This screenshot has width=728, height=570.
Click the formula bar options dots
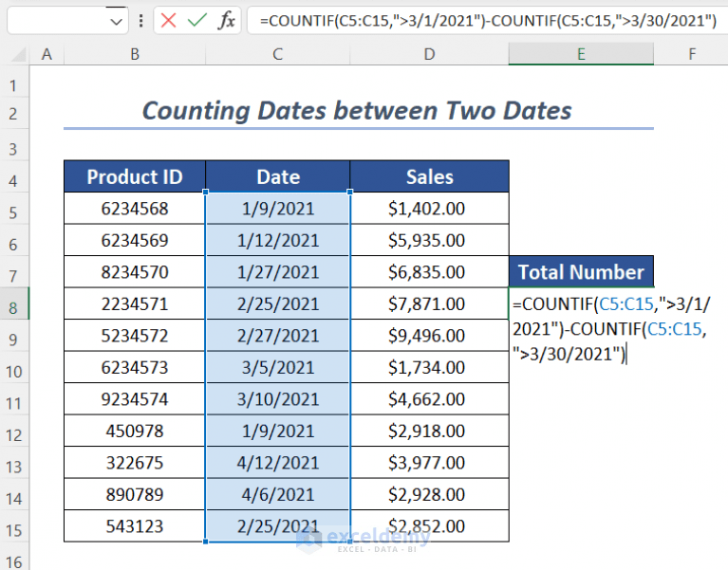140,21
